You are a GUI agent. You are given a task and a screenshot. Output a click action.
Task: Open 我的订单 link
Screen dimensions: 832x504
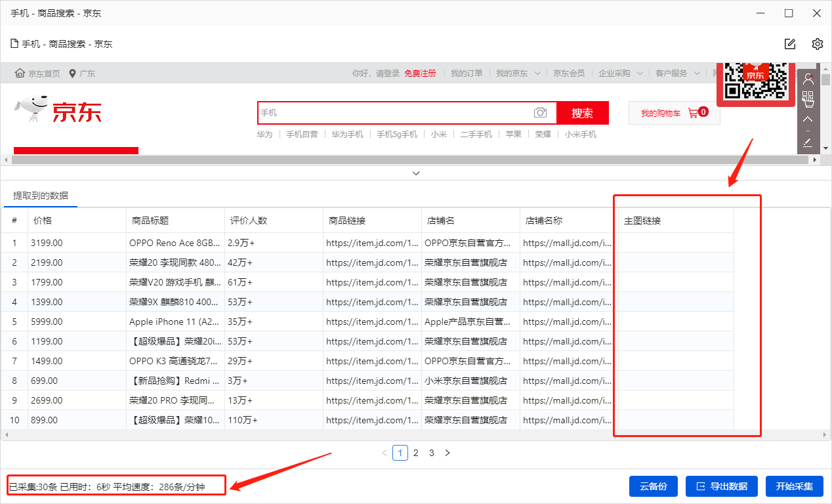[x=467, y=73]
